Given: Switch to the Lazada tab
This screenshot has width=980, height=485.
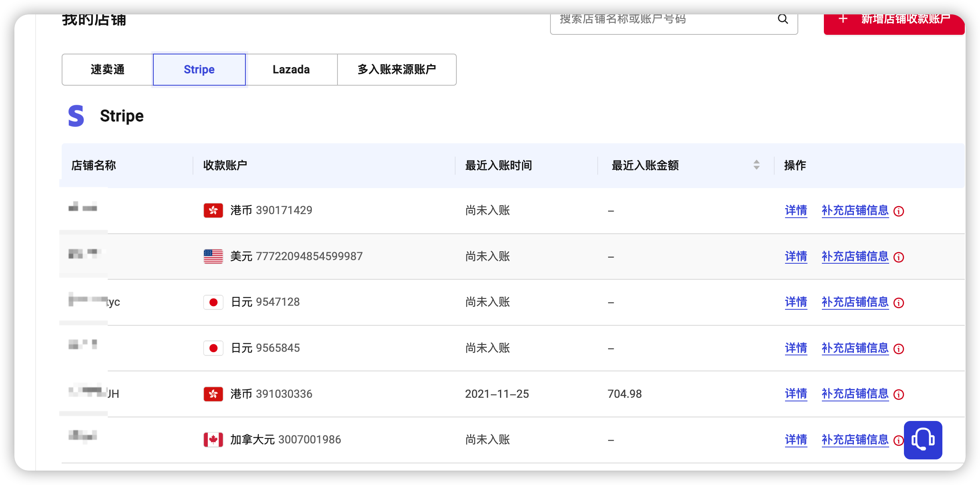Looking at the screenshot, I should click(x=291, y=69).
